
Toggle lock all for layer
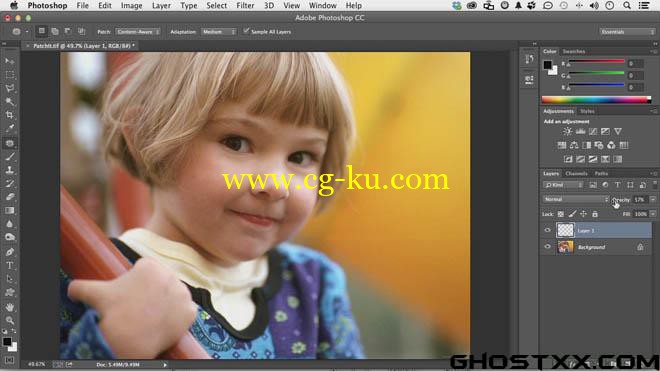595,214
